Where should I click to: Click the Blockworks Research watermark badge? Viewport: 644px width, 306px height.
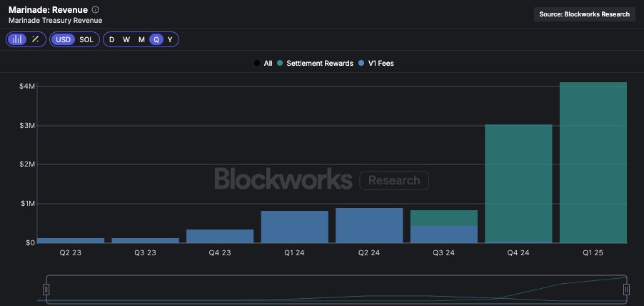point(393,180)
